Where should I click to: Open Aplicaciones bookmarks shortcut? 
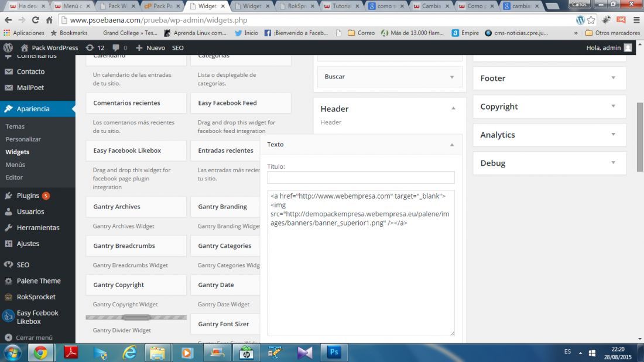pyautogui.click(x=24, y=33)
